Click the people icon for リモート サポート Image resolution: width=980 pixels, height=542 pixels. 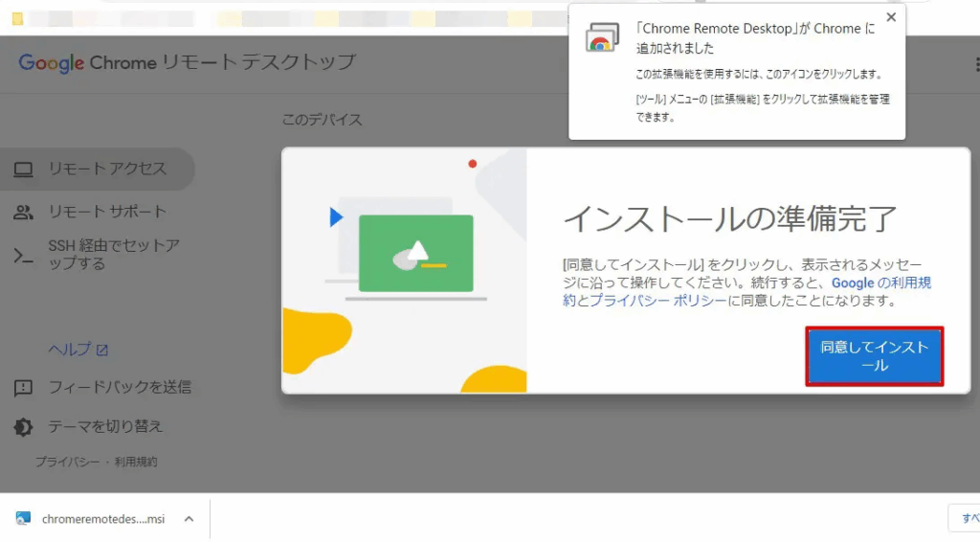[x=24, y=212]
